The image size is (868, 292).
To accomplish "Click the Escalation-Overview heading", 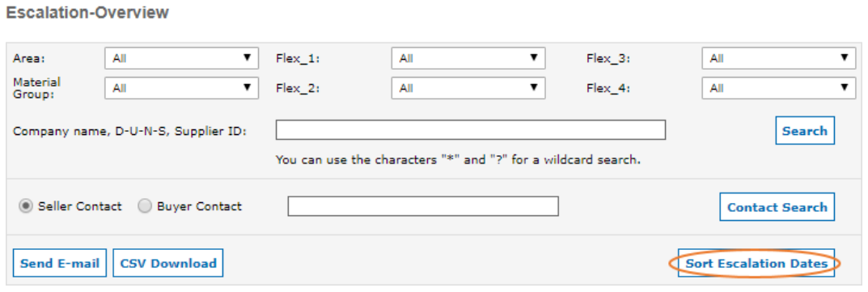I will pos(87,13).
